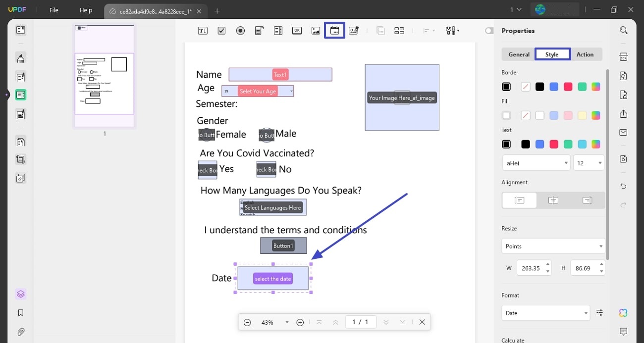Select the Text Field tool
The height and width of the screenshot is (343, 644).
(203, 30)
